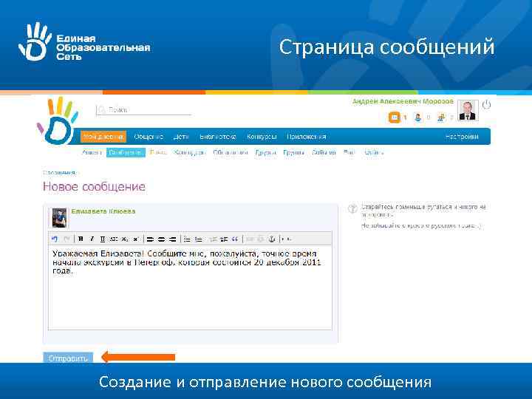
Task: Click Елизавета Клюева's avatar thumbnail
Action: pyautogui.click(x=59, y=218)
